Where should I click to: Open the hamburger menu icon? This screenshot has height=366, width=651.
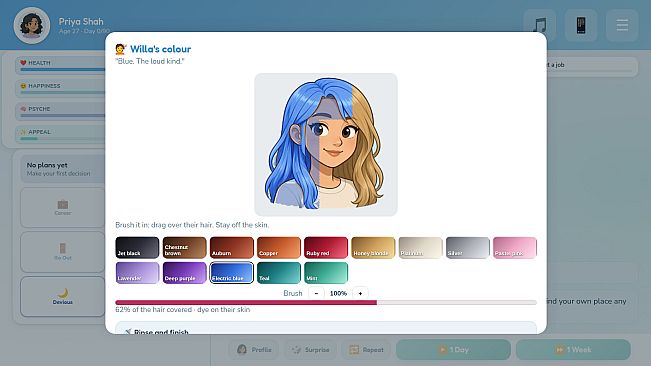tap(622, 25)
